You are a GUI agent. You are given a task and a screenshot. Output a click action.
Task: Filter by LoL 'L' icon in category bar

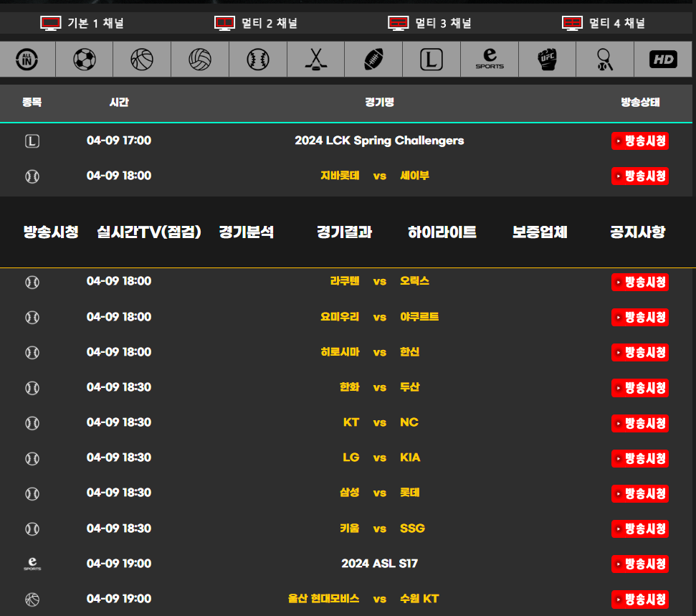tap(432, 59)
